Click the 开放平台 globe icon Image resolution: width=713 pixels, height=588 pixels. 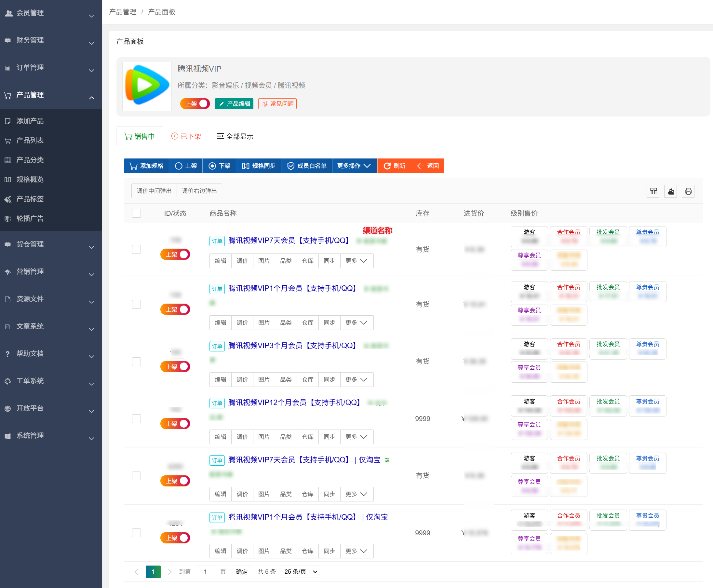8,408
